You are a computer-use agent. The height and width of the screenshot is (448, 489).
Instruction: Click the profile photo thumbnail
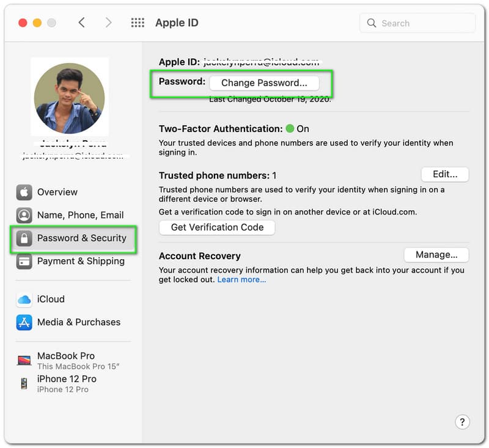[69, 98]
